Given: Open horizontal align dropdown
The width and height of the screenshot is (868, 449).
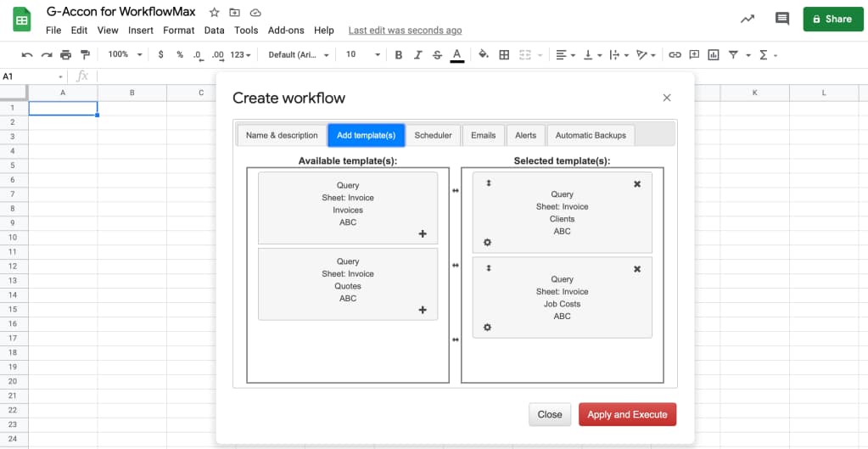Looking at the screenshot, I should pos(565,55).
